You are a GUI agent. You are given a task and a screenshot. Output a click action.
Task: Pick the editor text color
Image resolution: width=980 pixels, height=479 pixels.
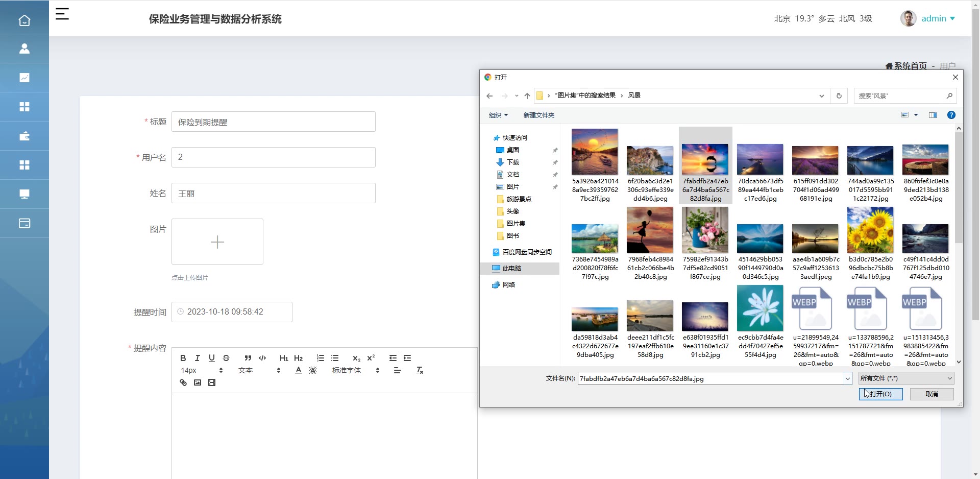pyautogui.click(x=299, y=370)
